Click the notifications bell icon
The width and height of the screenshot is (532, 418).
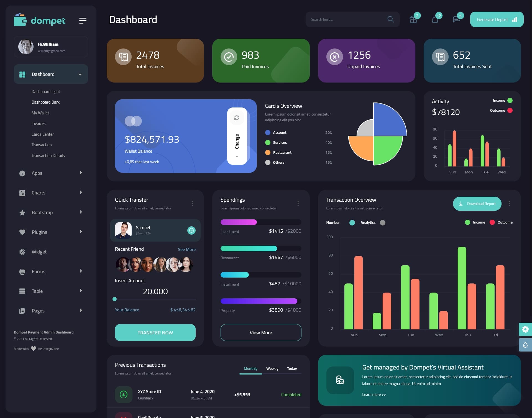pyautogui.click(x=434, y=19)
